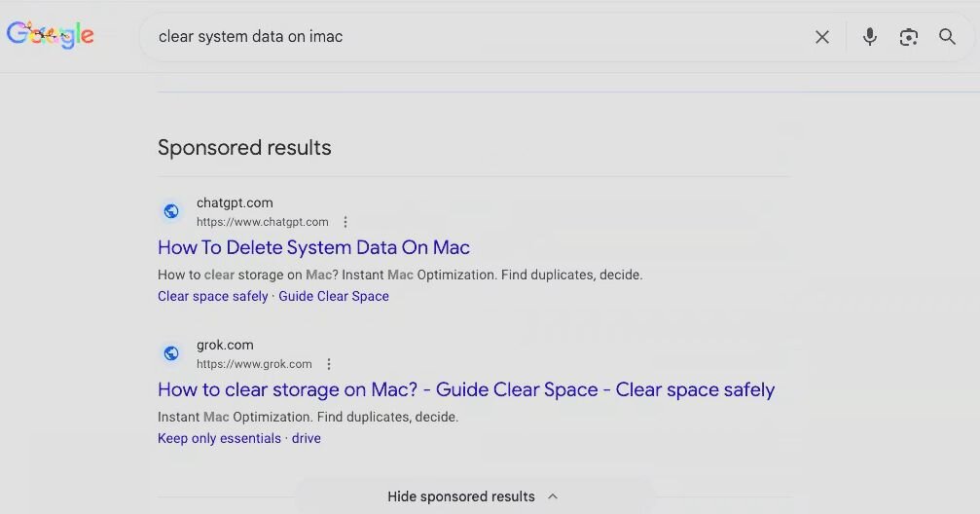Open three-dot menu beside chatgpt.com URL
The width and height of the screenshot is (980, 514).
pos(345,222)
